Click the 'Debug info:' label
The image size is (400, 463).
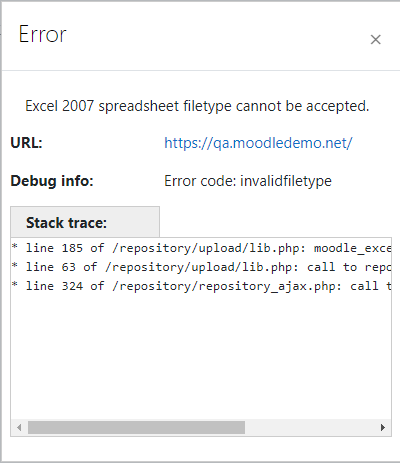52,181
